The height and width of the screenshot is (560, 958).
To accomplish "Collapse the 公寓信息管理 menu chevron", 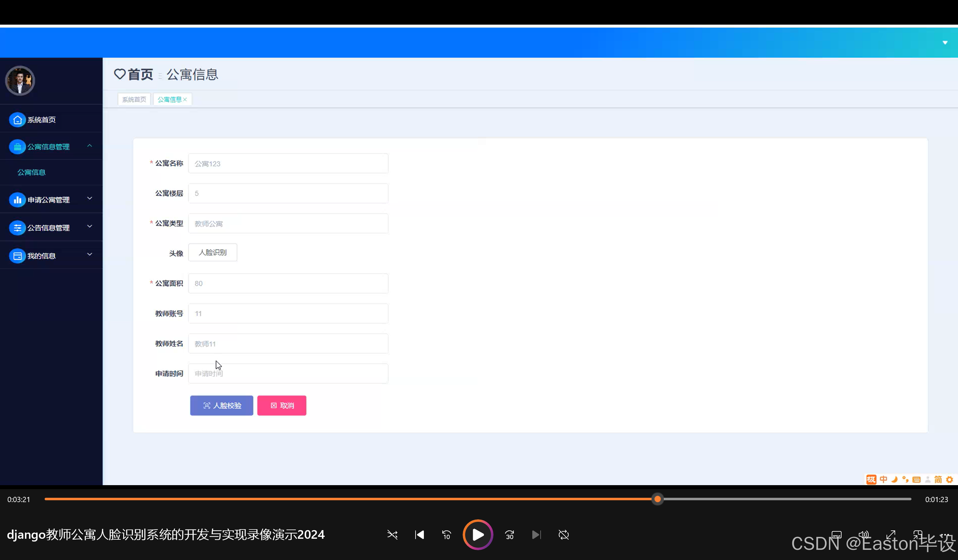I will coord(90,146).
